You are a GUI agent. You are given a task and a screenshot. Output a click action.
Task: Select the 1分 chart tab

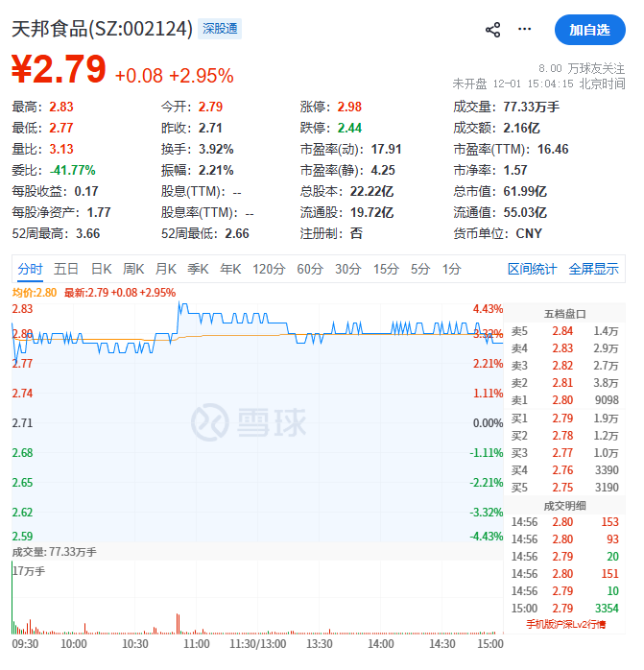451,269
